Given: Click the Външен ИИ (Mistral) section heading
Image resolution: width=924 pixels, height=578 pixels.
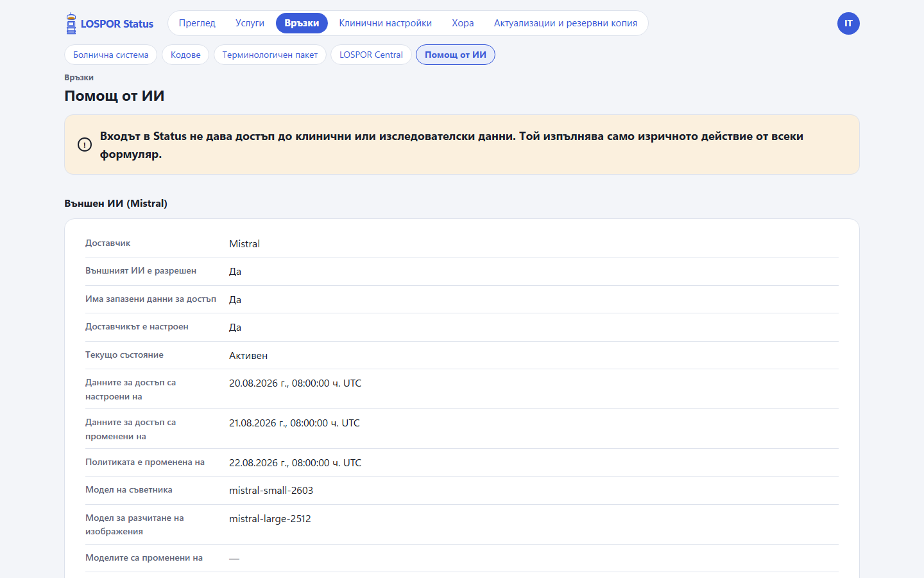Looking at the screenshot, I should (x=116, y=204).
